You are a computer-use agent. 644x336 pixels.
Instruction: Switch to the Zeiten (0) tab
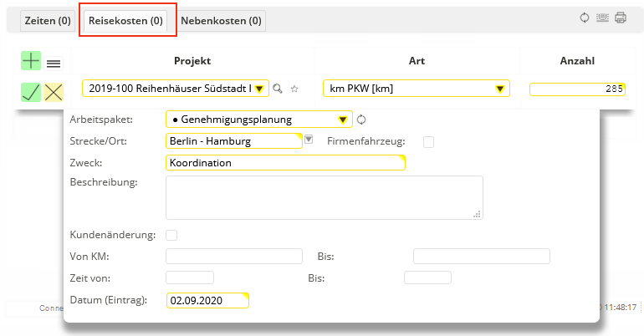point(47,20)
